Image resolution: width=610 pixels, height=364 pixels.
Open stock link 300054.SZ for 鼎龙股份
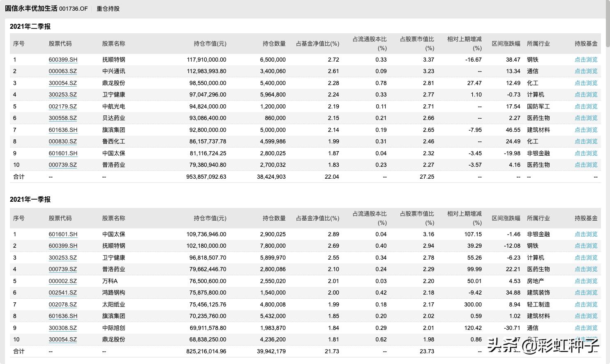click(62, 83)
